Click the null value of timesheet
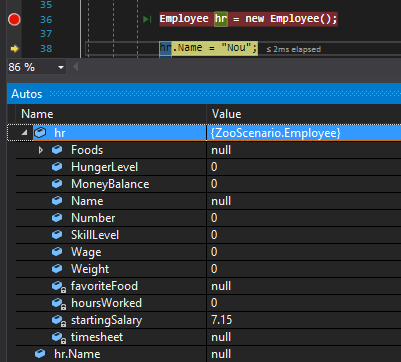 [221, 337]
